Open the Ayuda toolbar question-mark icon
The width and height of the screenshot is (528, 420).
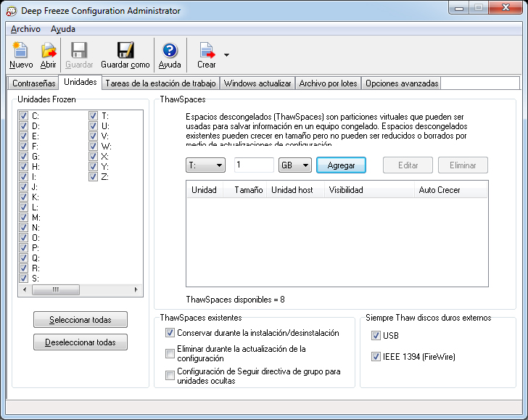click(170, 50)
